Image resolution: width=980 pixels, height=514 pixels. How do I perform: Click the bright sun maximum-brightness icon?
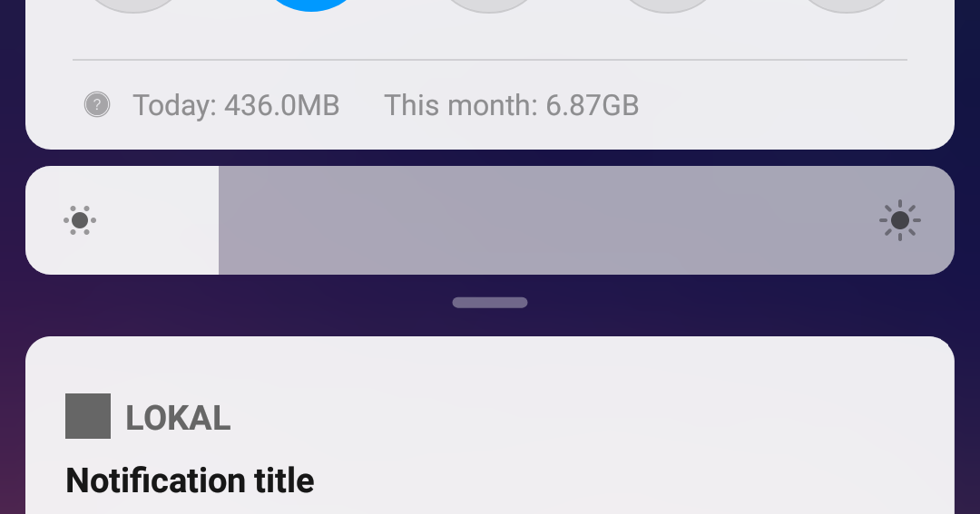click(900, 220)
